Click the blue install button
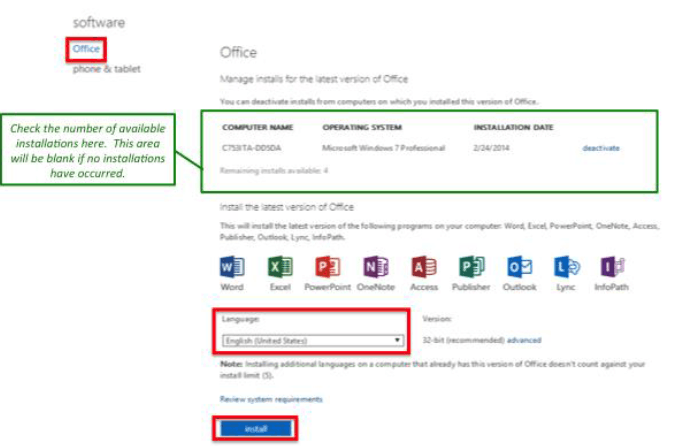This screenshot has width=677, height=446. [256, 429]
